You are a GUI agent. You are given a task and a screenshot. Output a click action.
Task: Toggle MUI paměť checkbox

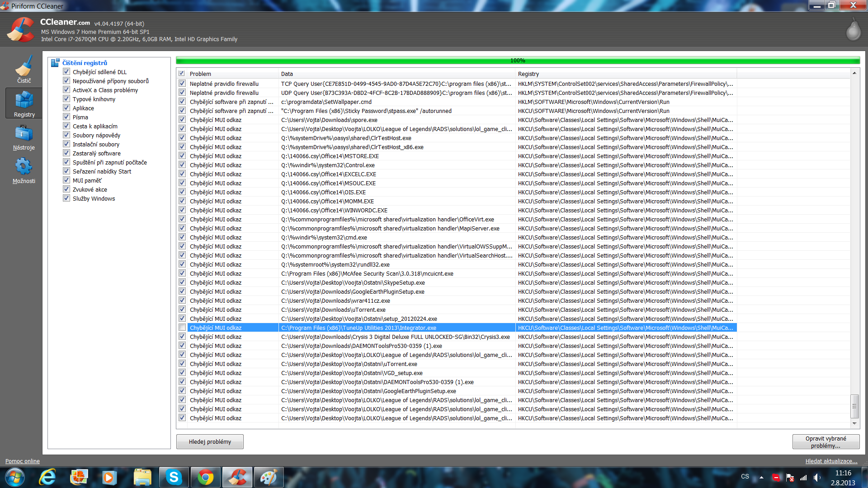click(66, 180)
